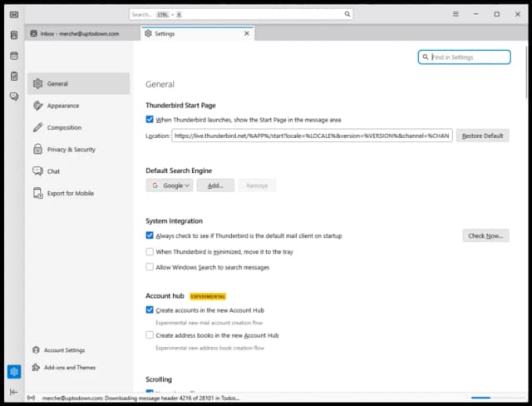Click Experimental new address book creation flow text
Screen dimensions: 532x406
click(x=209, y=348)
